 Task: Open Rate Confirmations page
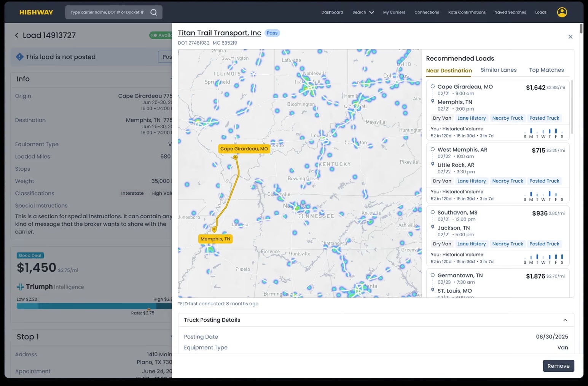tap(467, 12)
